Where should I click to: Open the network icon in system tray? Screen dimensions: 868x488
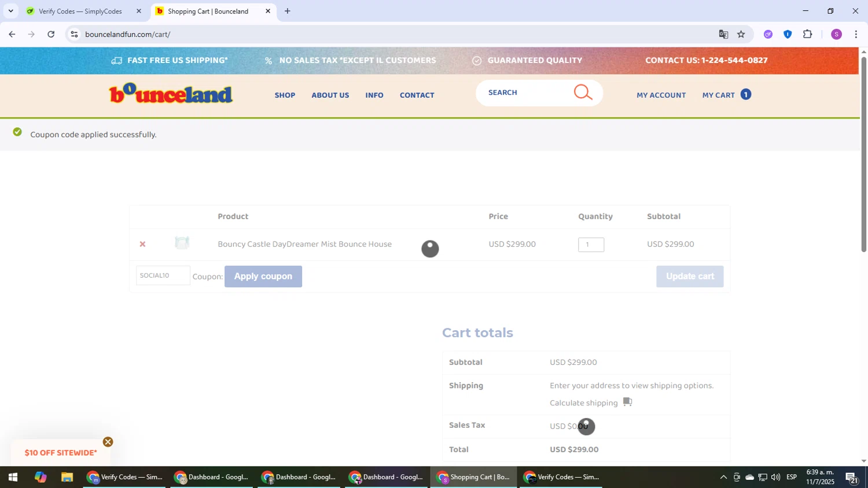(x=763, y=478)
